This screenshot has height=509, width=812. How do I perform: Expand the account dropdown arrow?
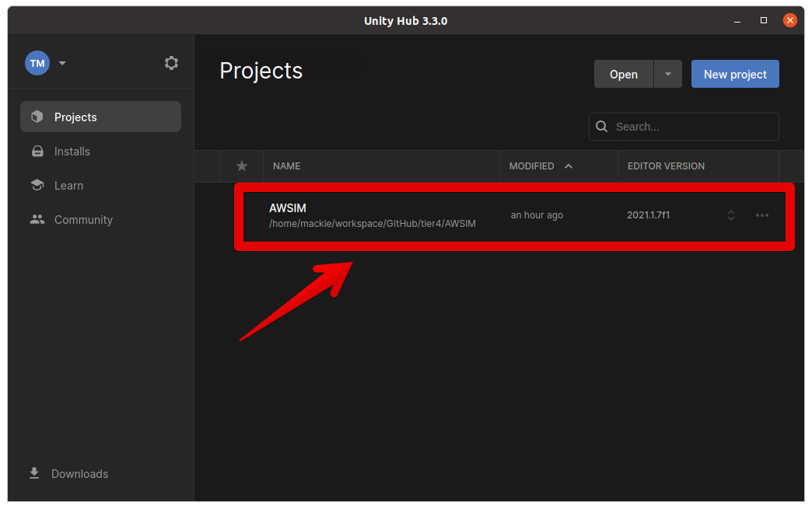[62, 63]
